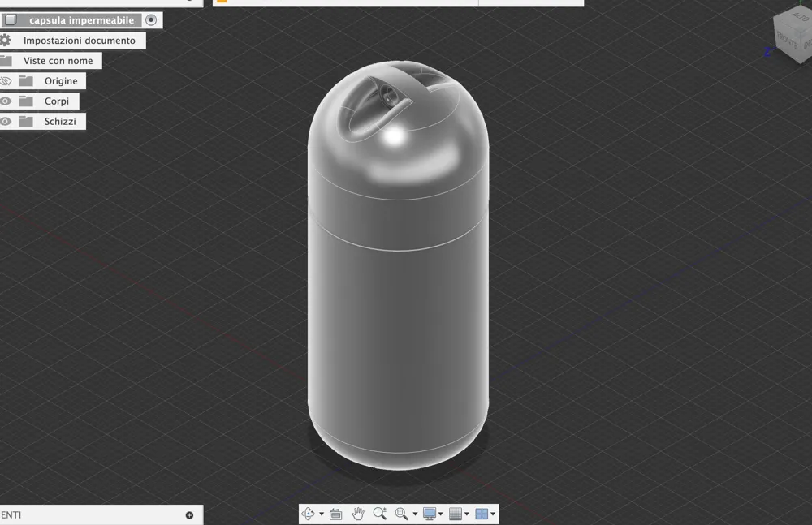Open the zoom options dropdown arrow

(x=415, y=514)
